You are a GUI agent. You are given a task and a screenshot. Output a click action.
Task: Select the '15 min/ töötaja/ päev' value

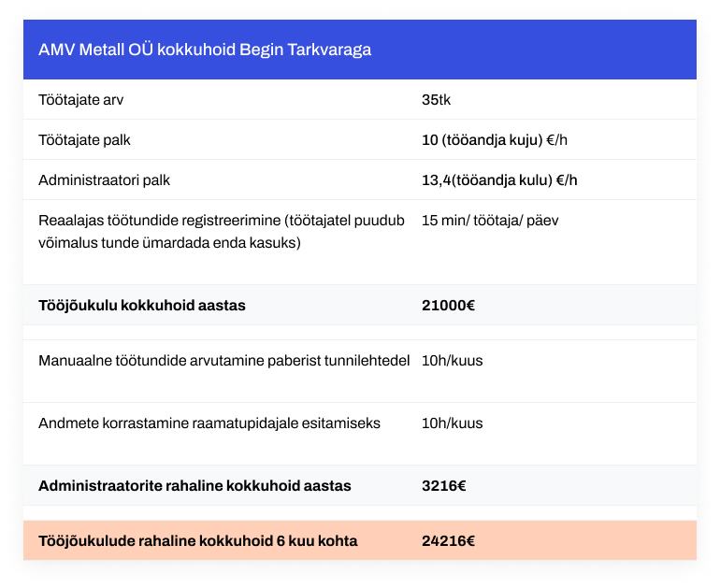pyautogui.click(x=490, y=221)
